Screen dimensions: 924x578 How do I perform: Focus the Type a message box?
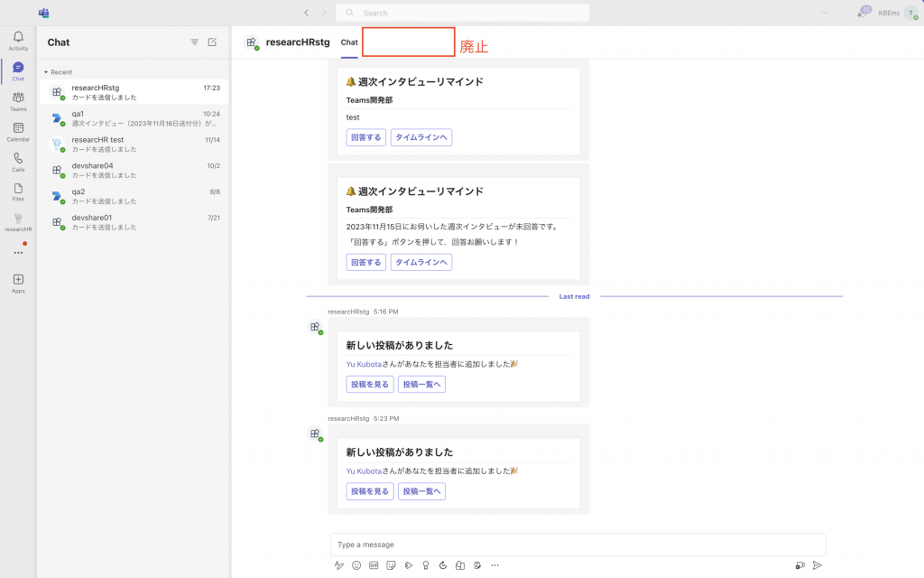click(578, 545)
